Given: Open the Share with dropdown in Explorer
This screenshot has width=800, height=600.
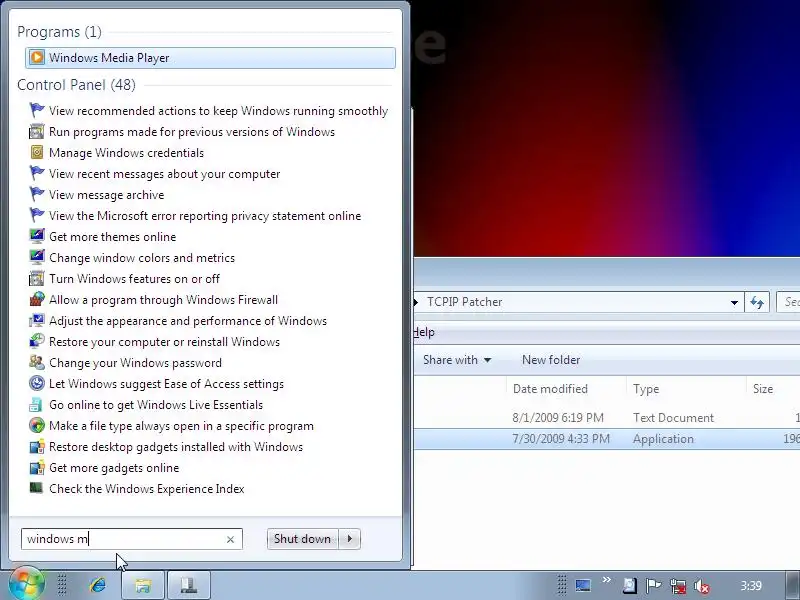Looking at the screenshot, I should pyautogui.click(x=457, y=360).
